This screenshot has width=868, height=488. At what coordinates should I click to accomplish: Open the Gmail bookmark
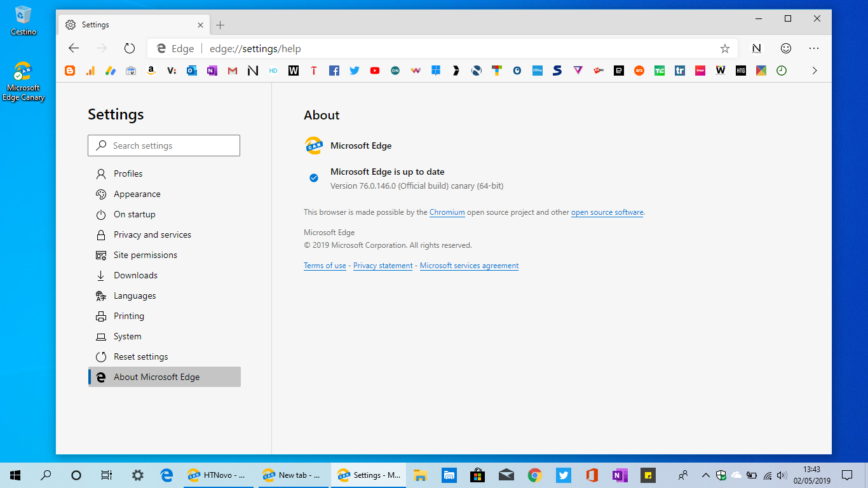[x=233, y=71]
